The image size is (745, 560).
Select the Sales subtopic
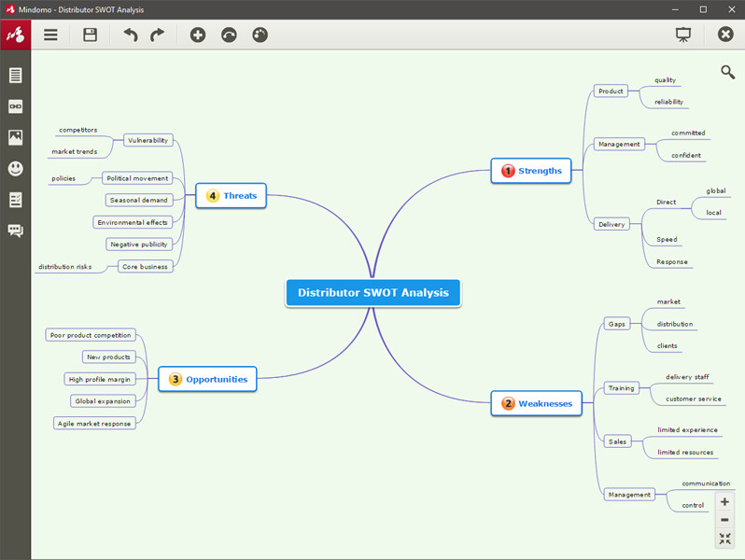point(618,441)
